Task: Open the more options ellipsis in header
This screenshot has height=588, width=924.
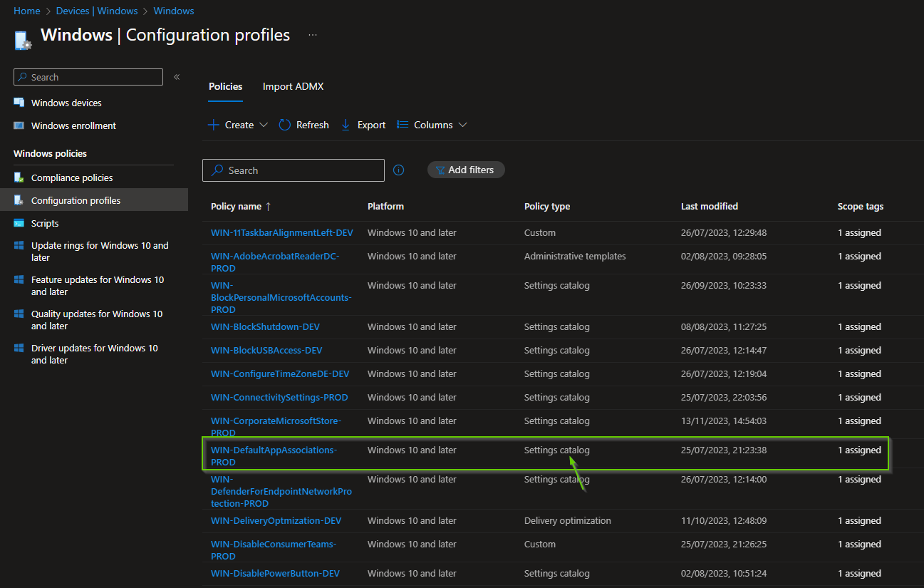Action: [313, 35]
